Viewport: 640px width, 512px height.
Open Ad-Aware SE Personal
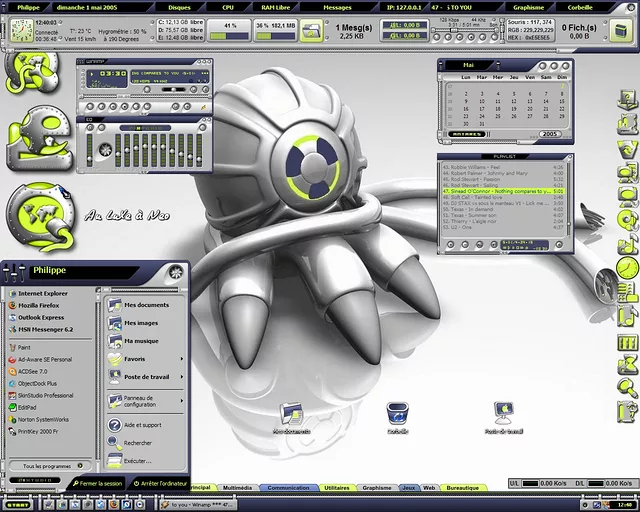(45, 358)
